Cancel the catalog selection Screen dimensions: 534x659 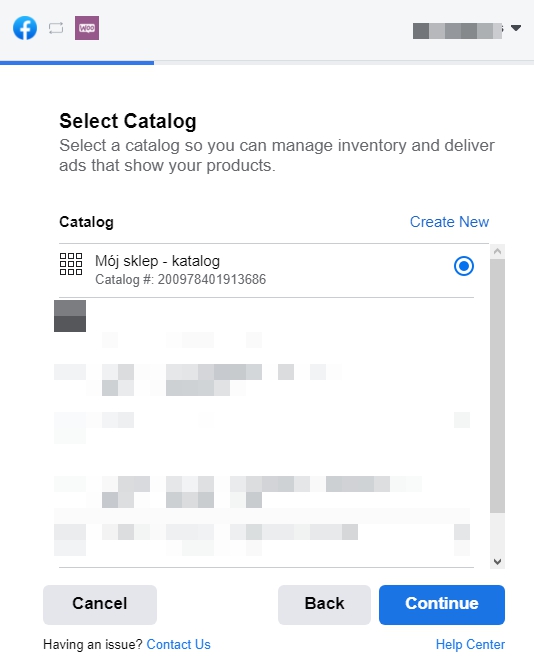(x=100, y=604)
